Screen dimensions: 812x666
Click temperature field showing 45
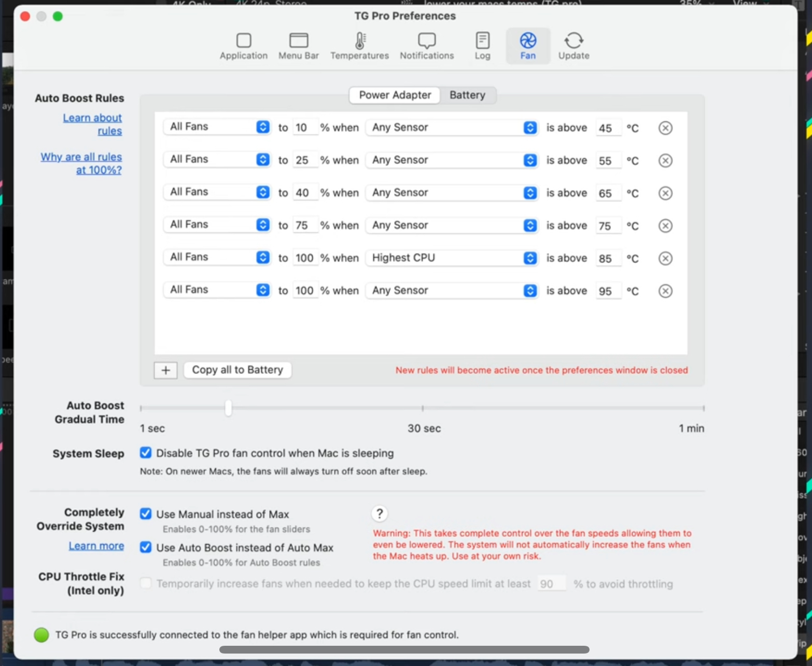pos(608,128)
